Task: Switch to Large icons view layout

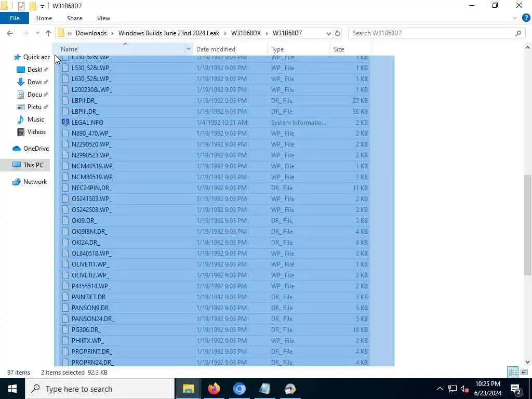Action: 524,372
